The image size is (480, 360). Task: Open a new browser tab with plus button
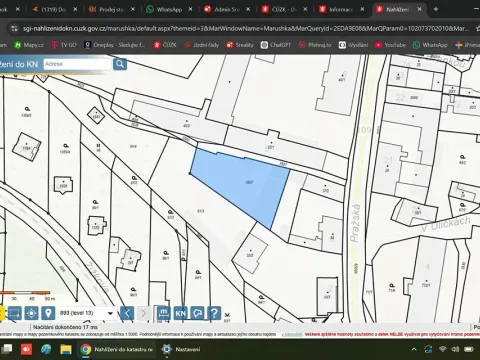pos(436,9)
